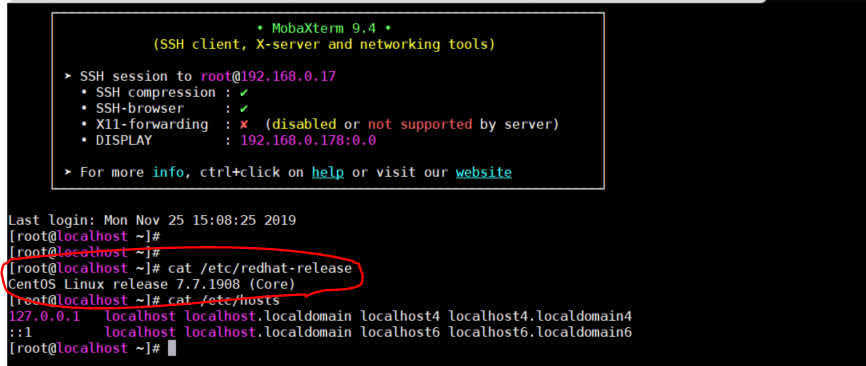
Task: Click the SSH client subtitle line
Action: [324, 44]
